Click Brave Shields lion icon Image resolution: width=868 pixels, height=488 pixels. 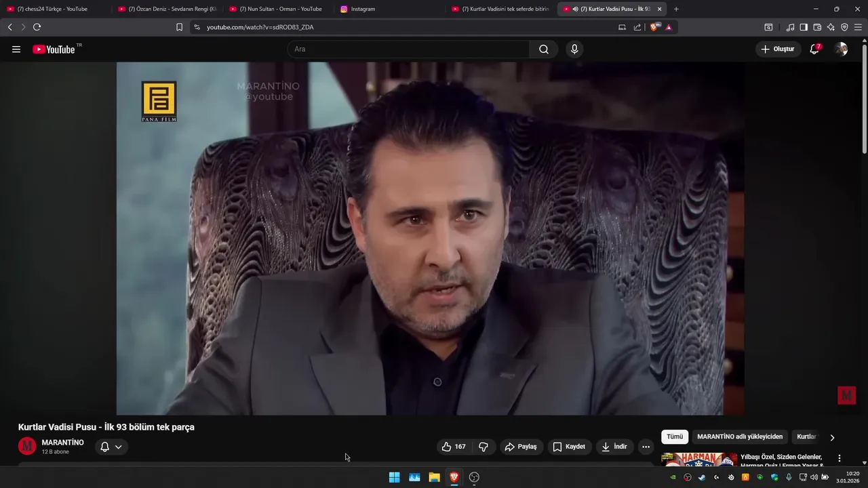point(654,27)
